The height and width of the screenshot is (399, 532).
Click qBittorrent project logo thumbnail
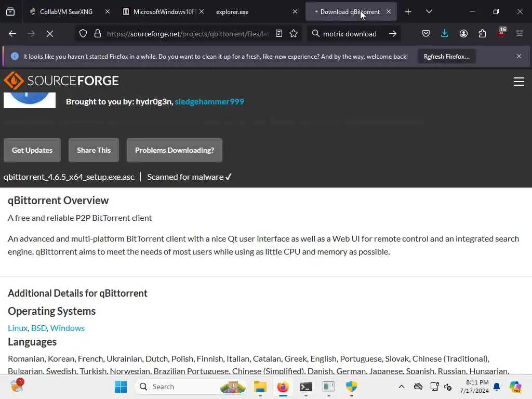click(x=30, y=100)
